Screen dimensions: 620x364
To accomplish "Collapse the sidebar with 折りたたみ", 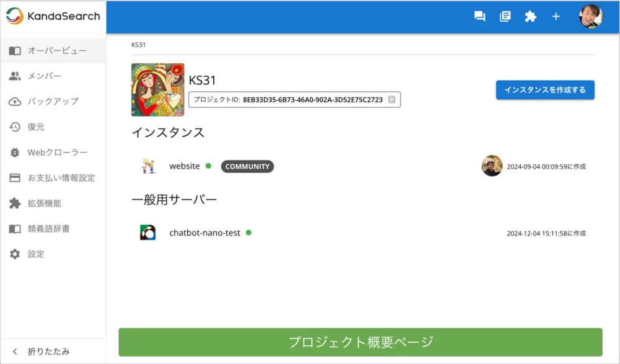I will [x=53, y=352].
